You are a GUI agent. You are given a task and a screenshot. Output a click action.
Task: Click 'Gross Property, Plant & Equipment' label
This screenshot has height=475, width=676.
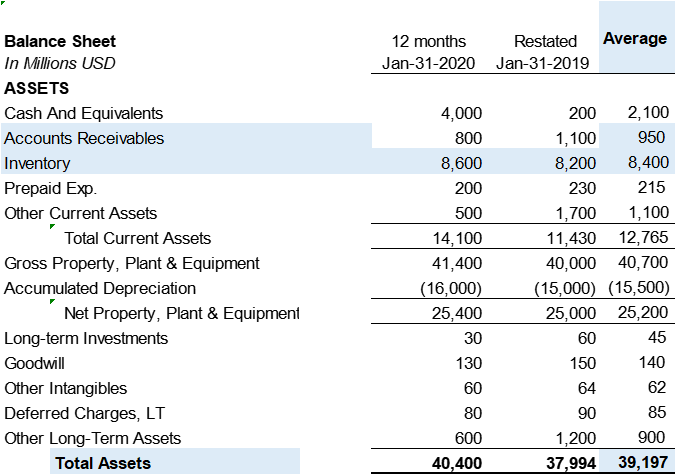point(132,263)
